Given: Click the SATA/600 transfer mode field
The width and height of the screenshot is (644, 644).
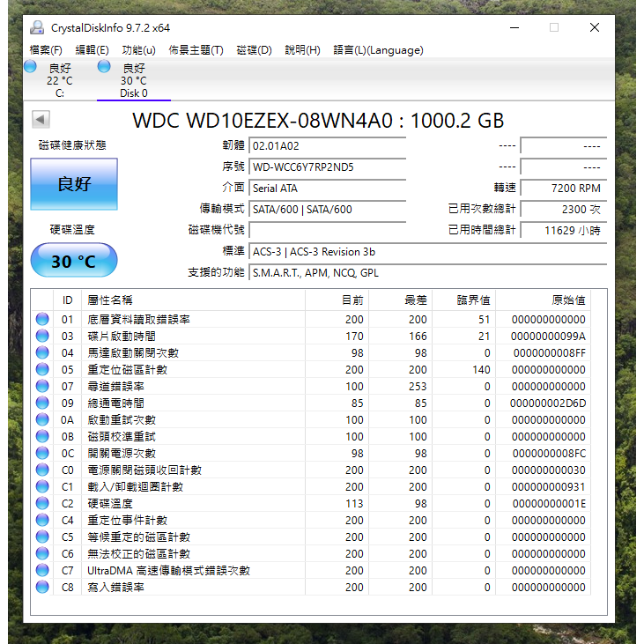Looking at the screenshot, I should pyautogui.click(x=328, y=210).
